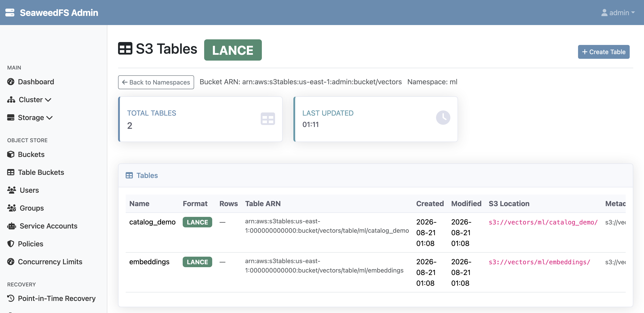Click the Policies shield icon
The height and width of the screenshot is (313, 644).
(11, 244)
